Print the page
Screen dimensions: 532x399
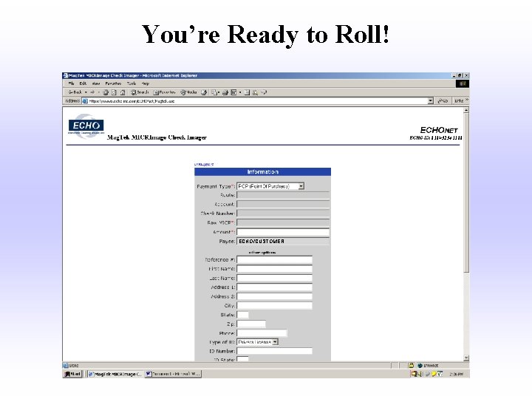pos(225,92)
